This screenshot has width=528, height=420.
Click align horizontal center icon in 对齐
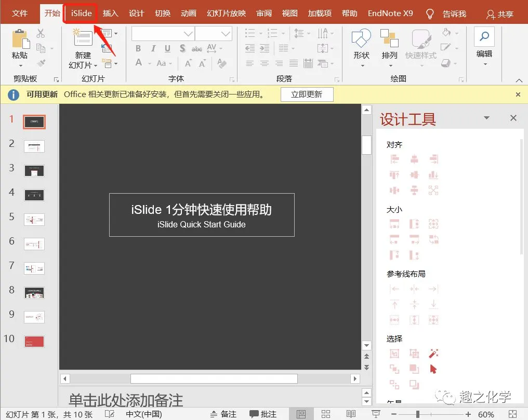[414, 159]
